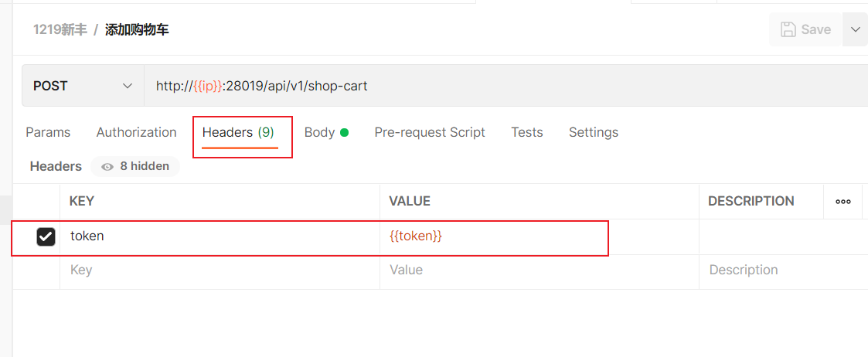Screen dimensions: 868x357
Task: Expand the Save options arrow
Action: [x=856, y=29]
